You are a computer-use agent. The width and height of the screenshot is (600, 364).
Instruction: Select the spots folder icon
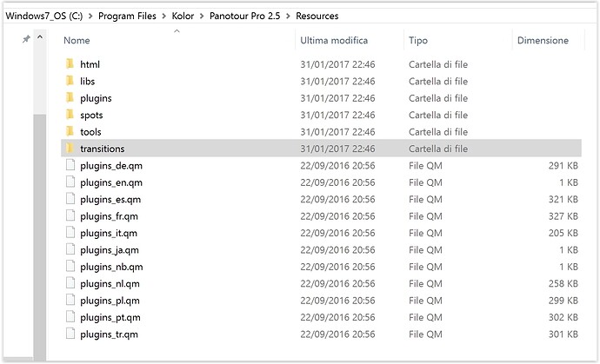[70, 115]
